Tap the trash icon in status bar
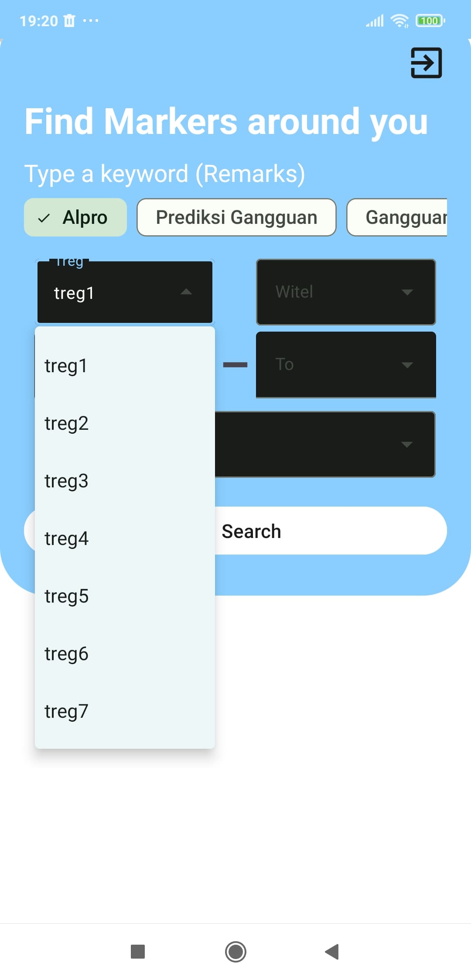Image resolution: width=471 pixels, height=980 pixels. click(69, 21)
